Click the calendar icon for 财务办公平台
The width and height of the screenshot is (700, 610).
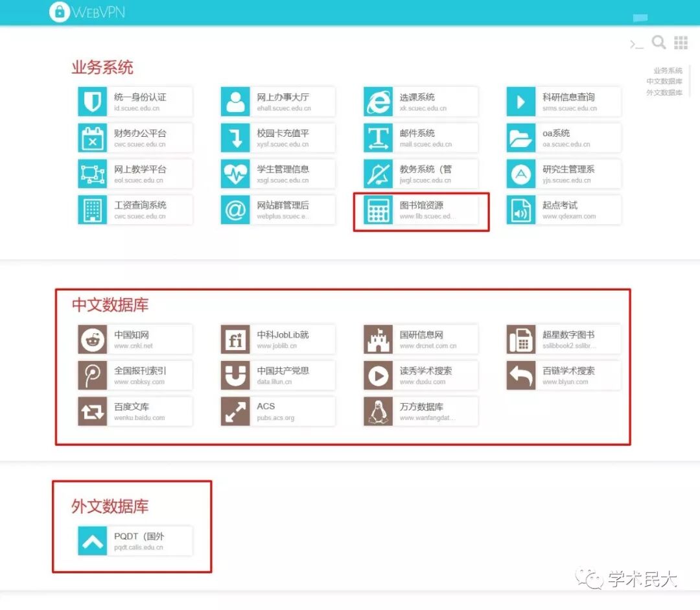click(93, 137)
